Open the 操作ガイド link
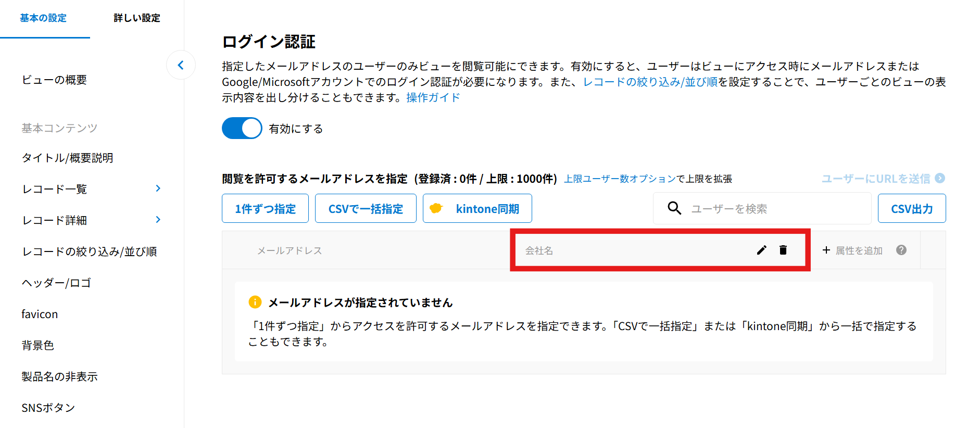 point(433,98)
